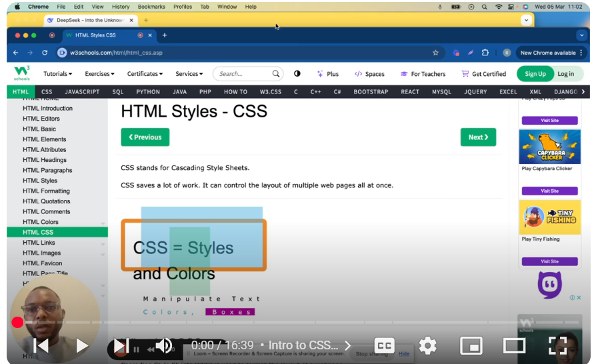
Task: Mute the video volume
Action: (x=163, y=345)
